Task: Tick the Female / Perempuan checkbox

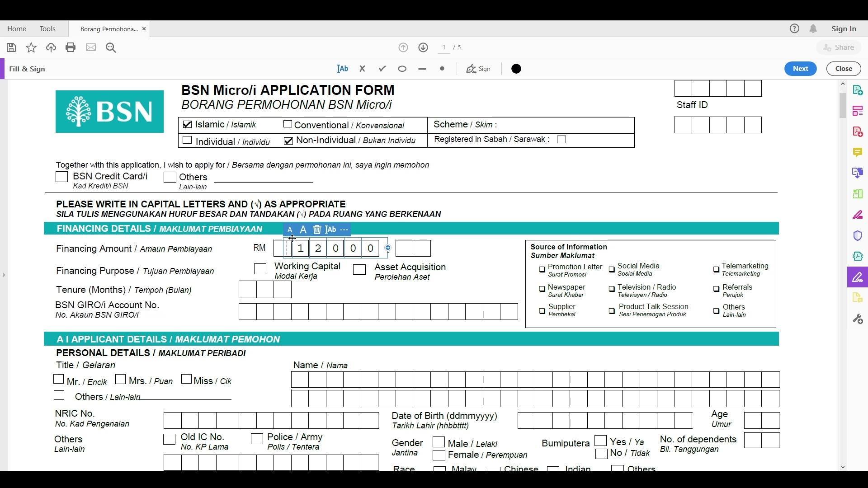Action: coord(439,455)
